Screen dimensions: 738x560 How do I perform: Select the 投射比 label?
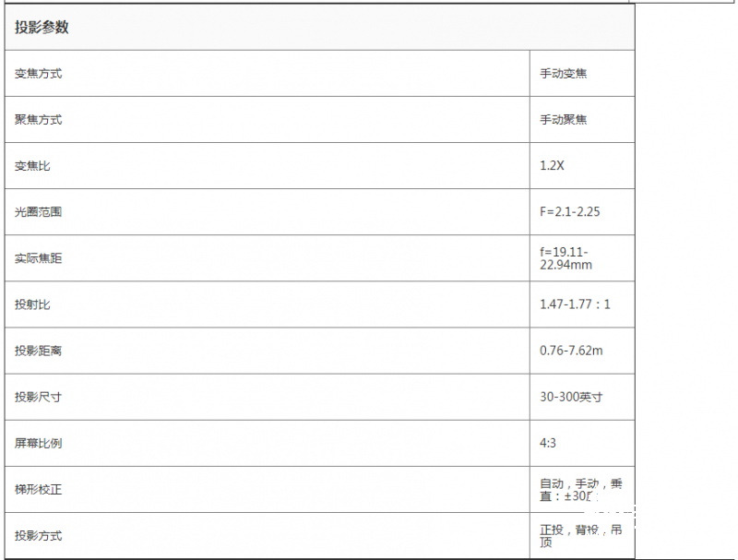tap(32, 304)
